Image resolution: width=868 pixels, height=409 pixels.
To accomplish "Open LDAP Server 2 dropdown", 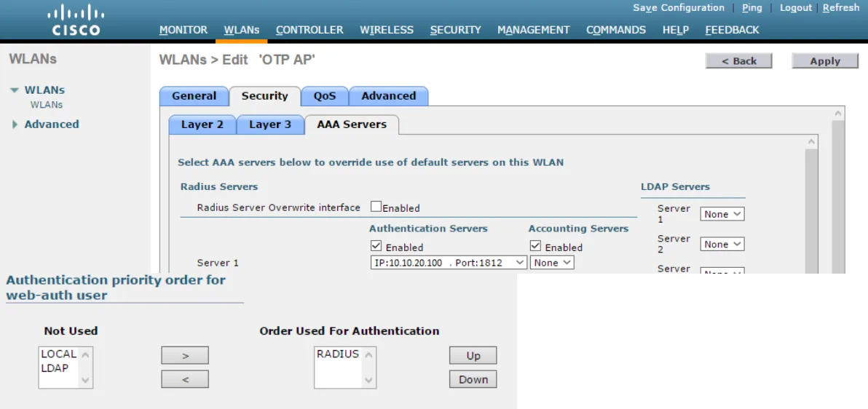I will point(722,244).
